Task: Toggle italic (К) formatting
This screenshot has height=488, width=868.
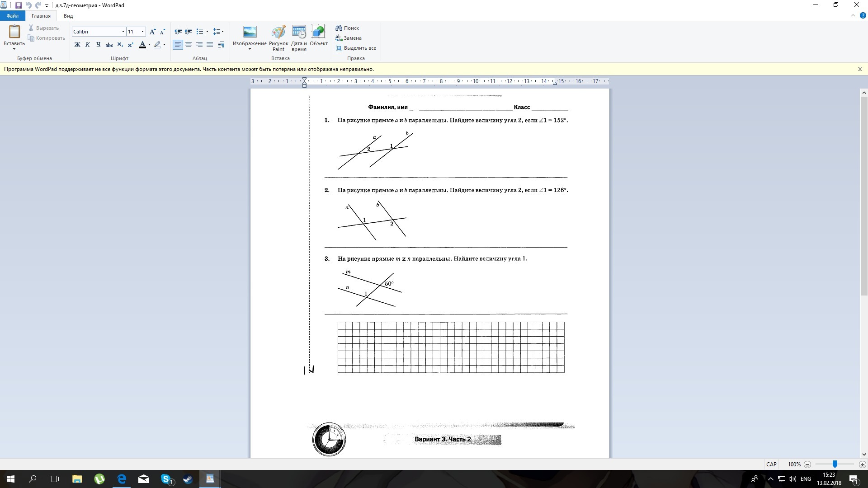Action: (x=88, y=45)
